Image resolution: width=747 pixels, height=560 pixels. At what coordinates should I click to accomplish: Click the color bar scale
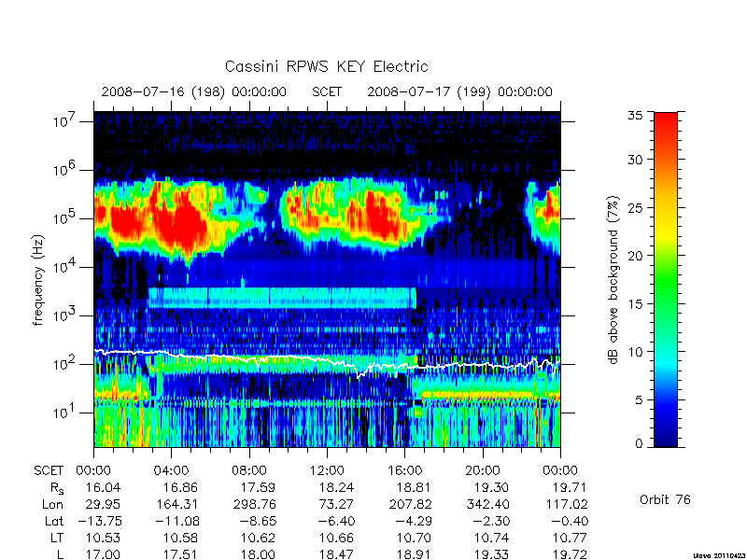click(x=666, y=279)
